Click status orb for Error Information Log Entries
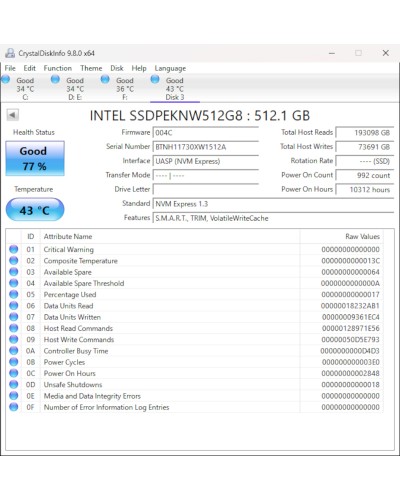This screenshot has height=500, width=400. click(14, 407)
